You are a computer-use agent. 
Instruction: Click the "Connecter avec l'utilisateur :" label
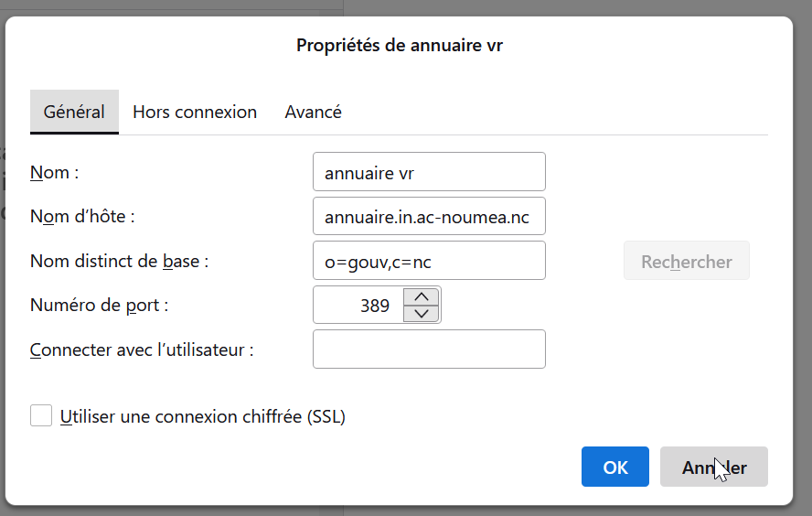click(142, 349)
